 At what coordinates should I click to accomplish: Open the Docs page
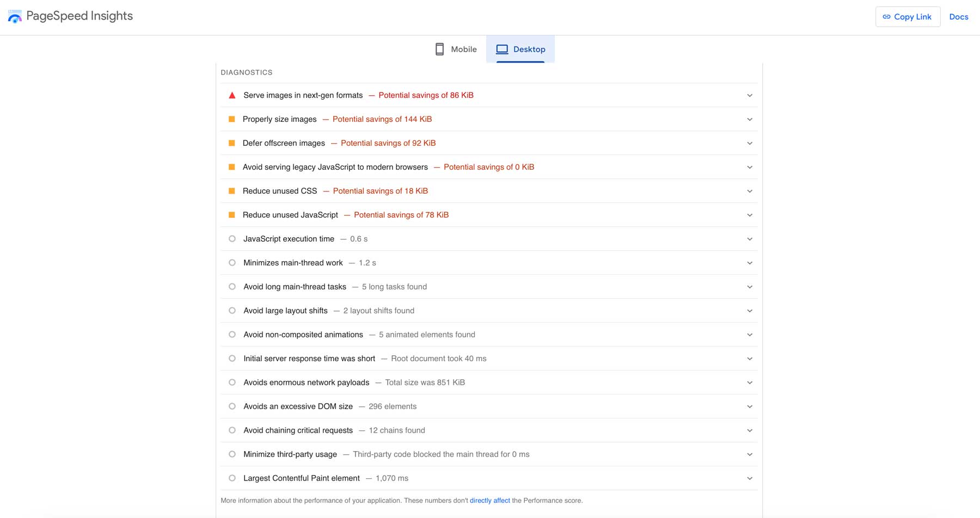(x=959, y=16)
